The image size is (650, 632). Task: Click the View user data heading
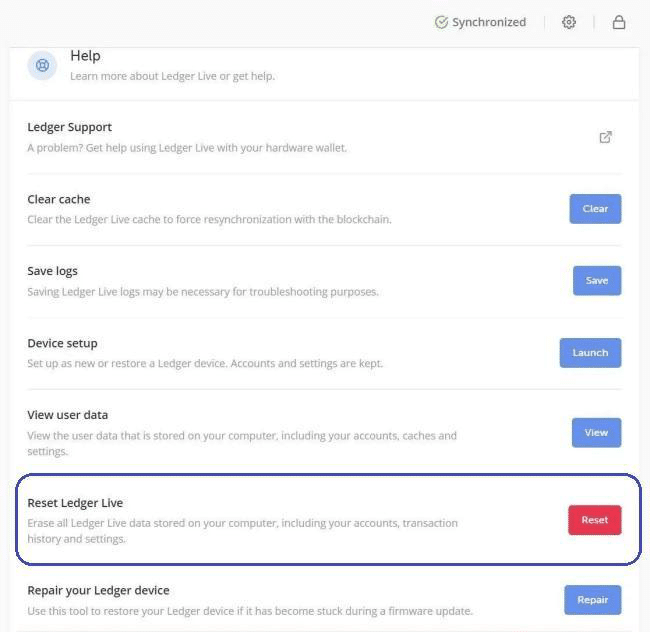click(67, 415)
